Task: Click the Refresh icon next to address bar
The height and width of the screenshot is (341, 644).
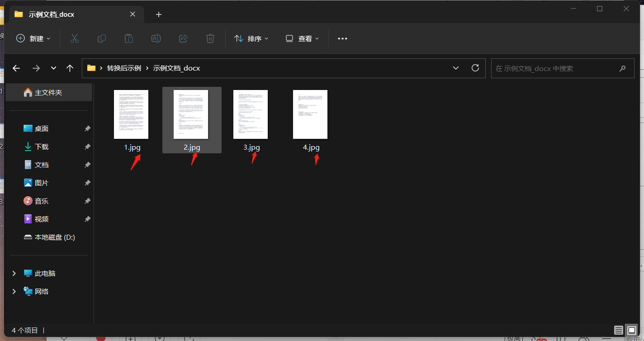Action: pos(475,68)
